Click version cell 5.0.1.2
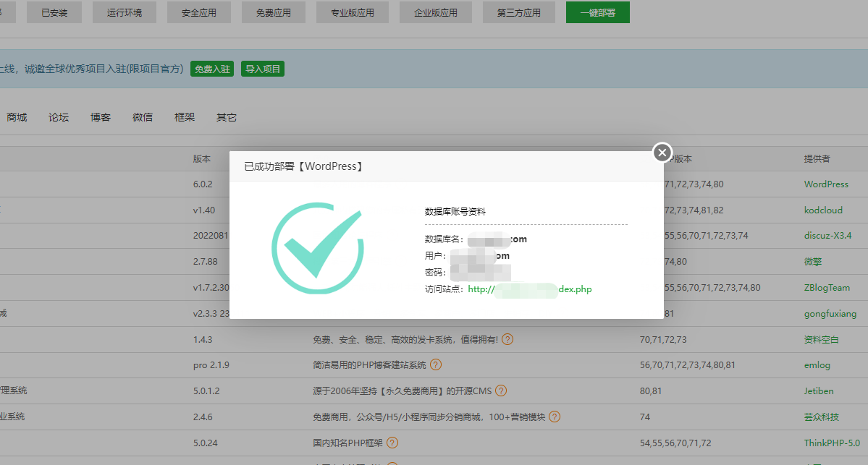 (x=206, y=391)
